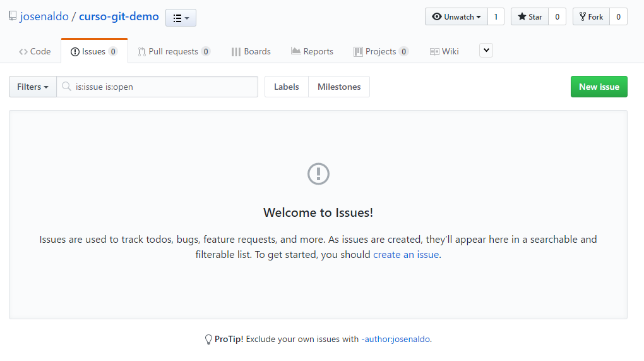This screenshot has width=644, height=361.
Task: Follow the "create an issue" link
Action: 406,255
